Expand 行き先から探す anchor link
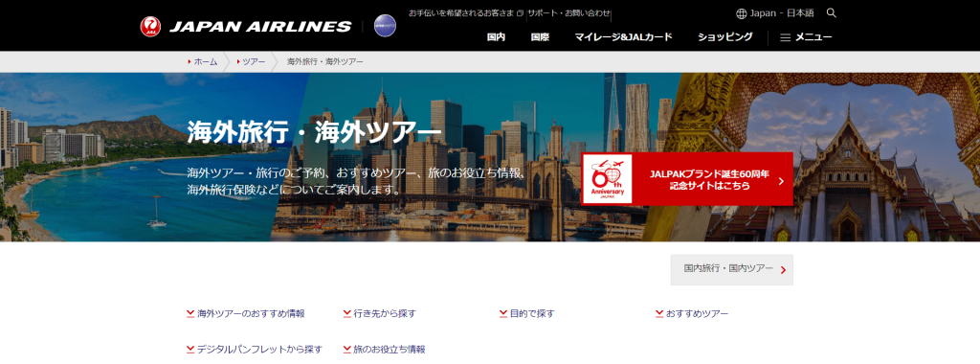The height and width of the screenshot is (364, 980). tap(379, 313)
